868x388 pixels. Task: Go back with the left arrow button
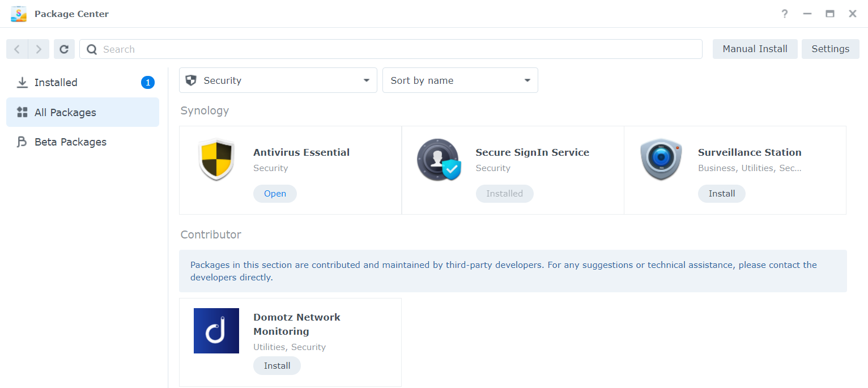click(17, 49)
